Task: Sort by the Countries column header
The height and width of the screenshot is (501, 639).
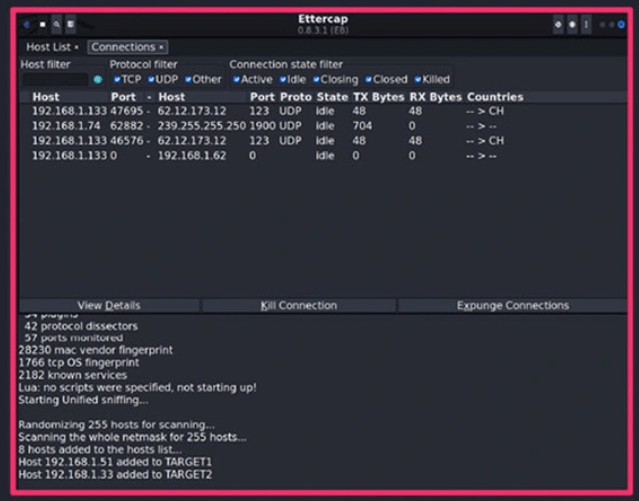Action: click(495, 97)
